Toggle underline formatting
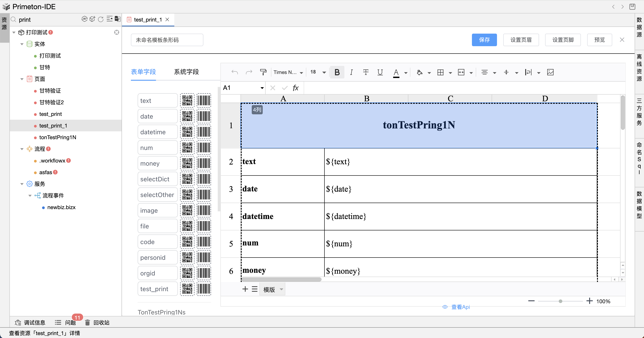 tap(380, 72)
